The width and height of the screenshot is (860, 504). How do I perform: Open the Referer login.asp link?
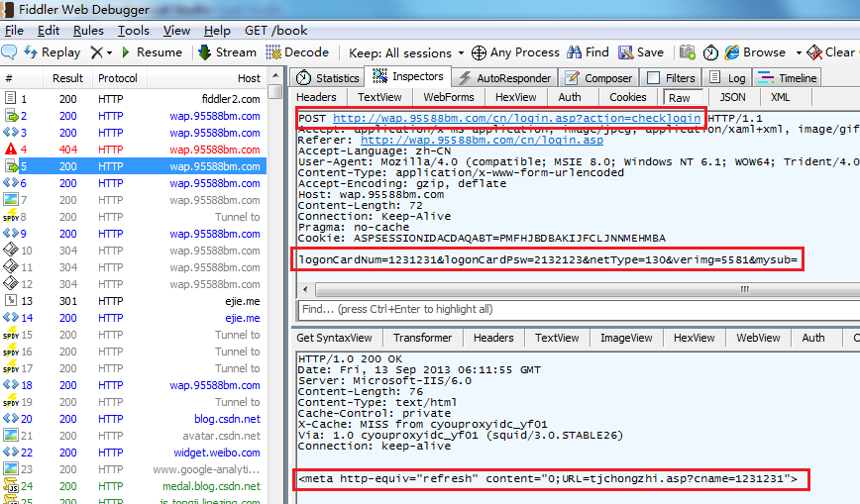pos(482,140)
